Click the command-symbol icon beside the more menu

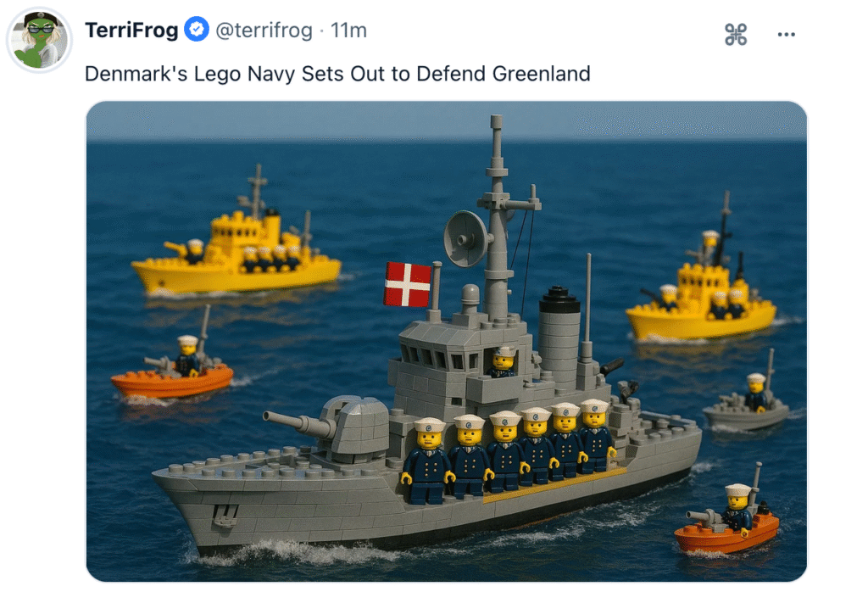tap(736, 34)
